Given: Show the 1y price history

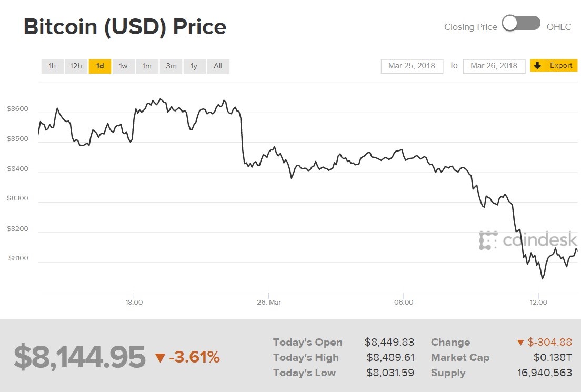Looking at the screenshot, I should (x=194, y=66).
